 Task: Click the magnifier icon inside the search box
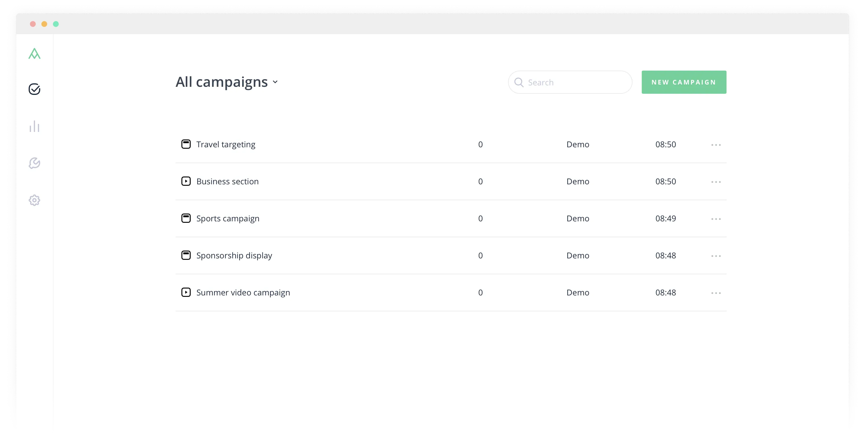point(519,82)
